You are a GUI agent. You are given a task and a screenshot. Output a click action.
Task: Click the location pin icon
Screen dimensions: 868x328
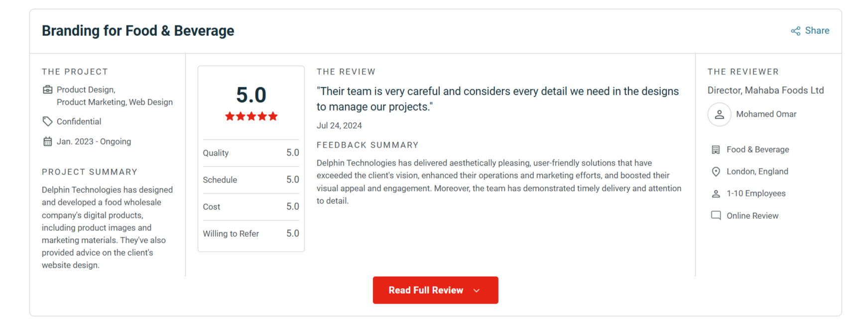(x=716, y=171)
